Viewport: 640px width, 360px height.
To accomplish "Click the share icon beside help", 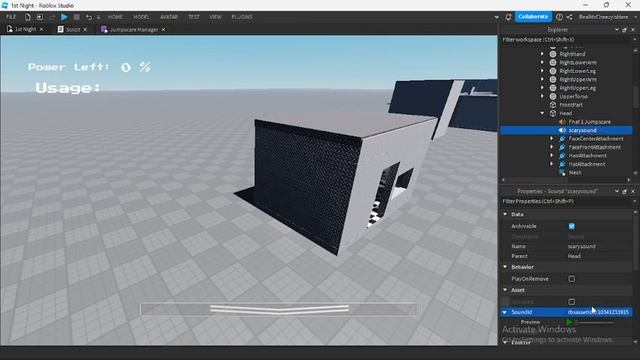I will [569, 17].
